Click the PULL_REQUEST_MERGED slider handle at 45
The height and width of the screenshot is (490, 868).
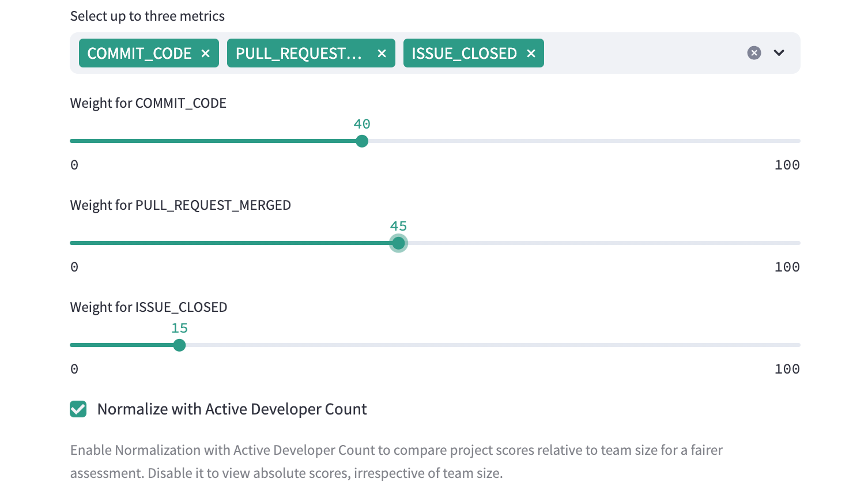(398, 243)
